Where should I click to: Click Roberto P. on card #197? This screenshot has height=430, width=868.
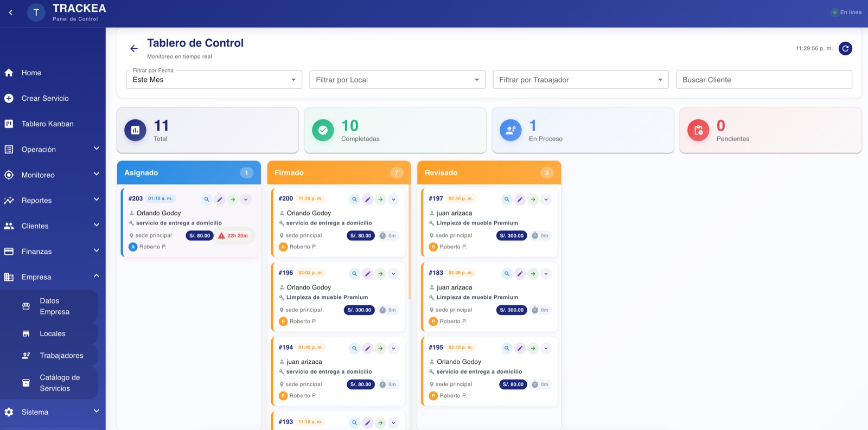(x=453, y=247)
